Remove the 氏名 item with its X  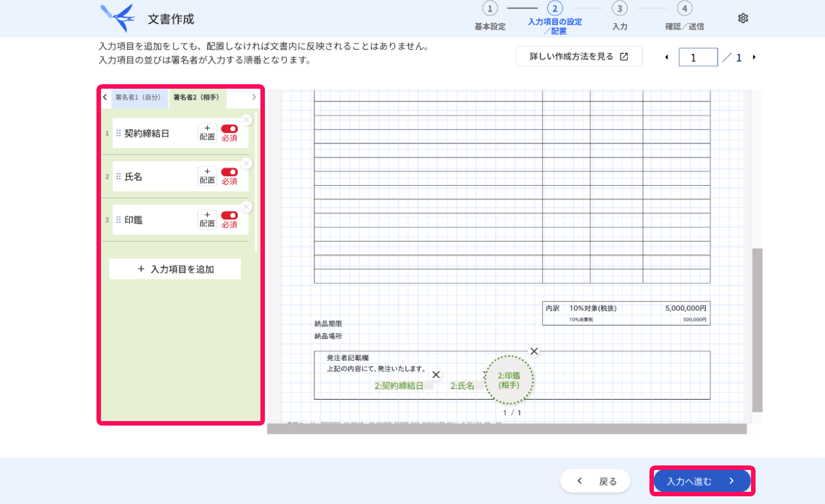click(246, 163)
